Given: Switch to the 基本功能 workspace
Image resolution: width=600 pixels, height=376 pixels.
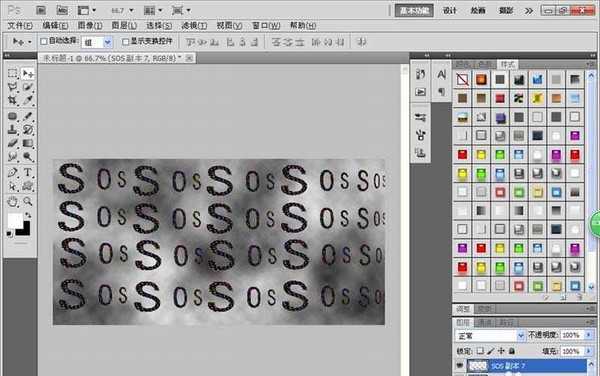Looking at the screenshot, I should (414, 11).
